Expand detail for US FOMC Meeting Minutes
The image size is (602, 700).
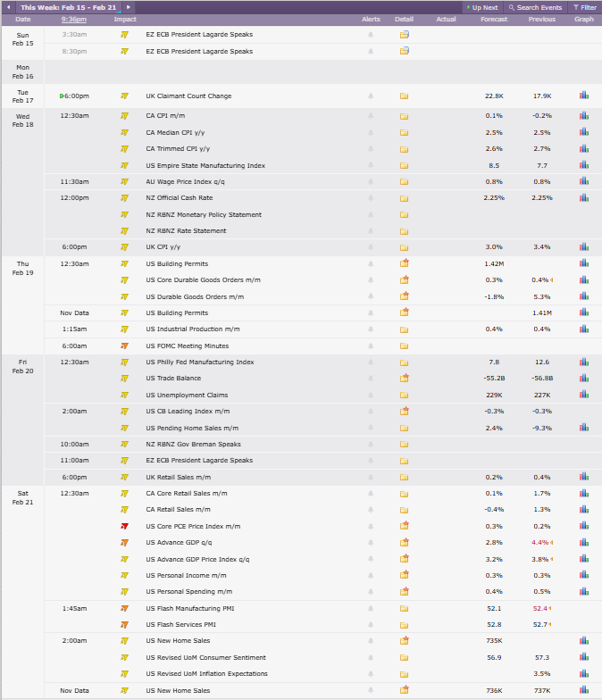click(404, 346)
